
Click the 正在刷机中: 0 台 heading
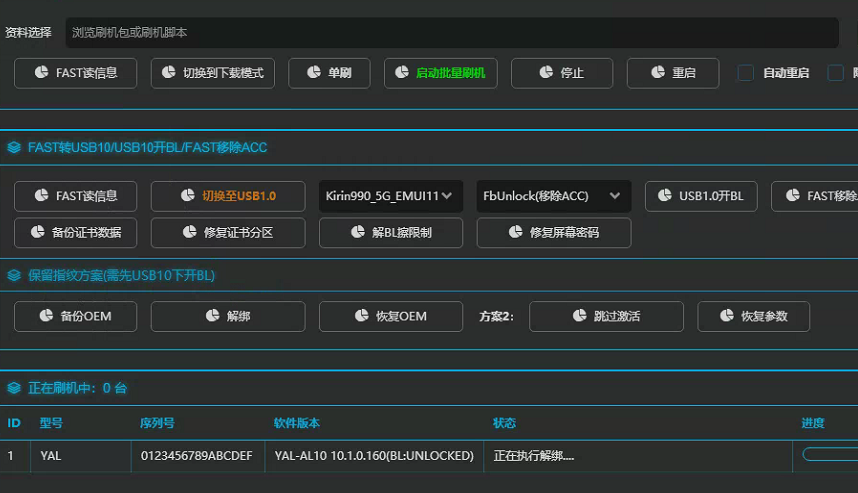pos(78,388)
